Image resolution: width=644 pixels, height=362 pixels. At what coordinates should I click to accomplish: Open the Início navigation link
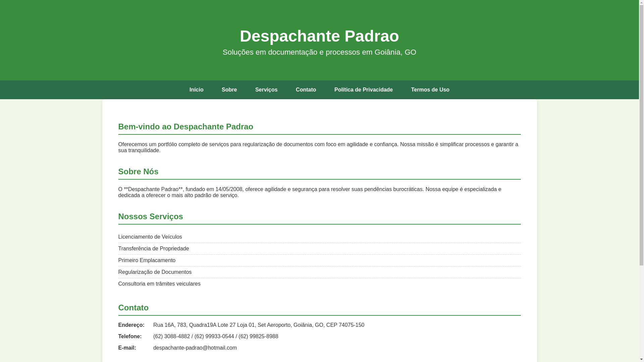click(x=196, y=90)
